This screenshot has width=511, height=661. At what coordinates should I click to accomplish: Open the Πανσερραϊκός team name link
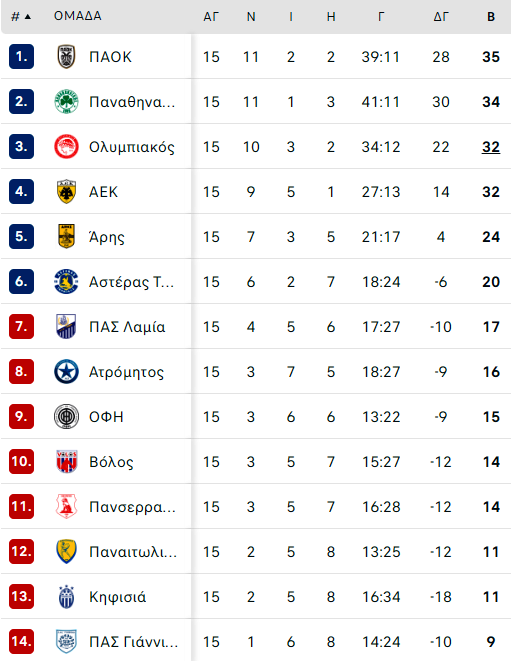[132, 507]
